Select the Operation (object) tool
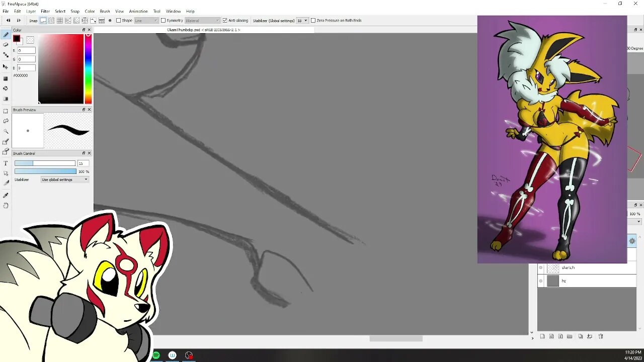 click(x=6, y=173)
